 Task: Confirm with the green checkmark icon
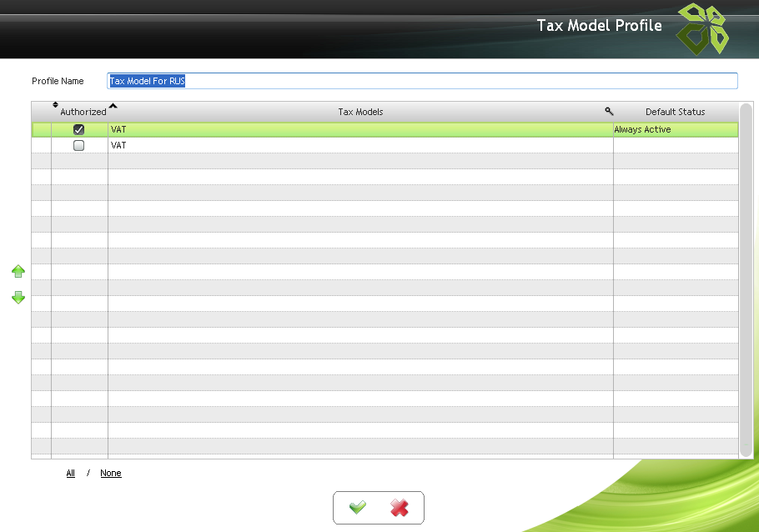358,508
